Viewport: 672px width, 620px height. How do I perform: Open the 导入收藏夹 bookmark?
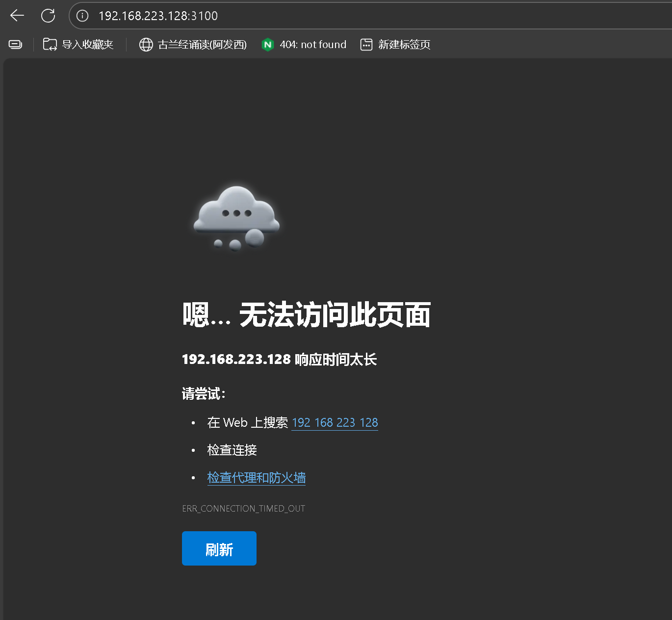pos(78,45)
